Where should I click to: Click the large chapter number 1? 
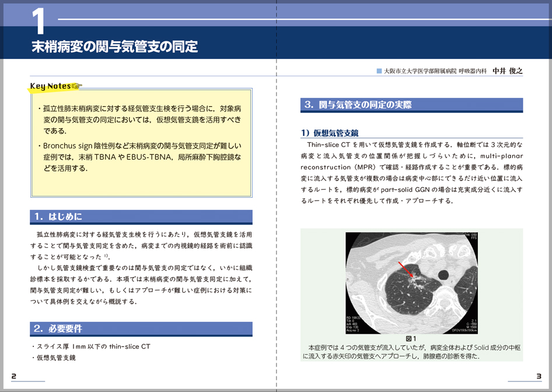click(x=38, y=22)
